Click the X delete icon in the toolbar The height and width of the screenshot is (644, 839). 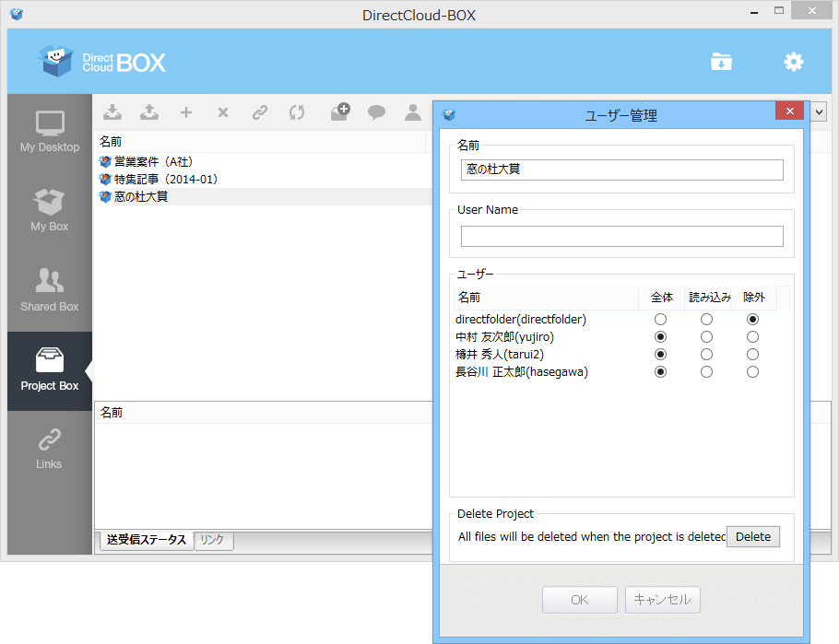coord(222,112)
